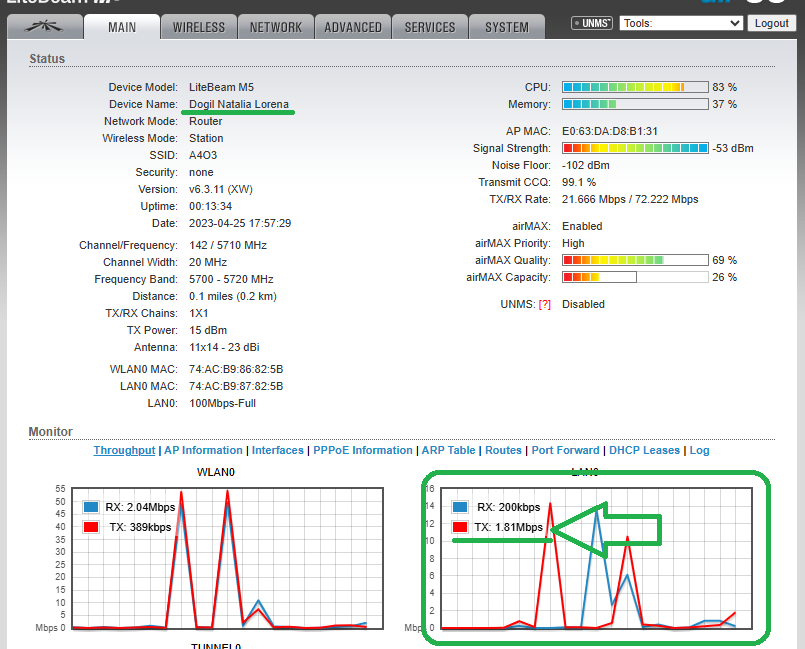The image size is (805, 649).
Task: Click the red TX legend swatch in LAN0
Action: (460, 527)
